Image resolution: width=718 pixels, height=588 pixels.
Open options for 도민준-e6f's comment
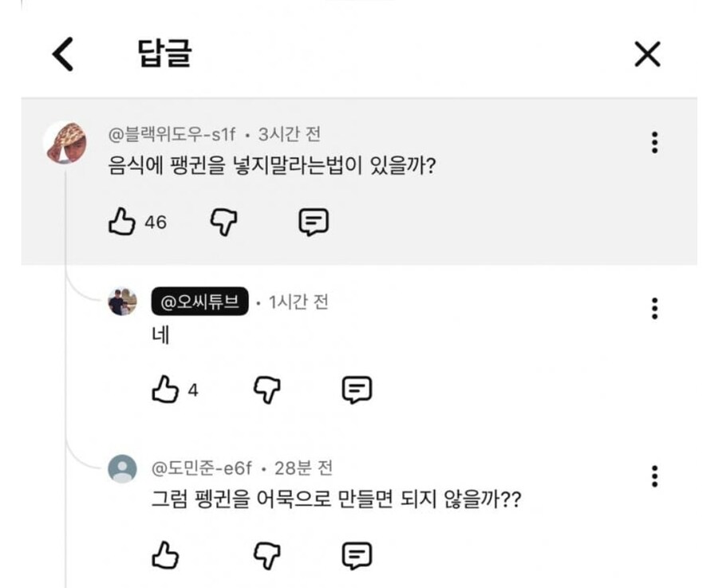[654, 475]
